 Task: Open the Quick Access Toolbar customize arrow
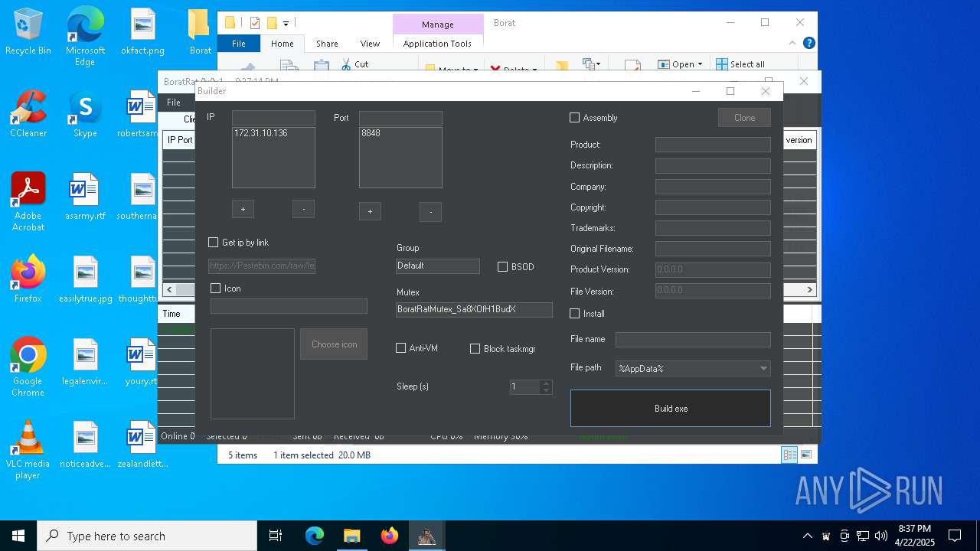tap(286, 24)
